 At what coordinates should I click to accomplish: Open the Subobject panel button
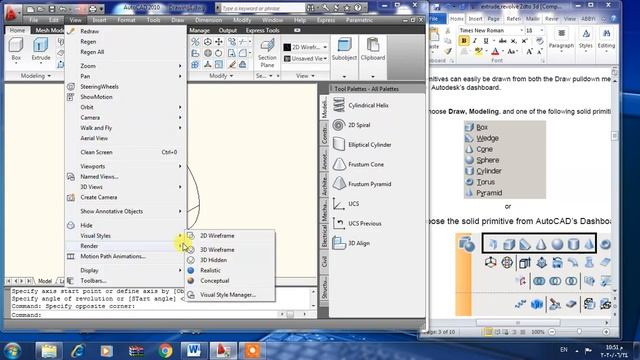coord(344,49)
